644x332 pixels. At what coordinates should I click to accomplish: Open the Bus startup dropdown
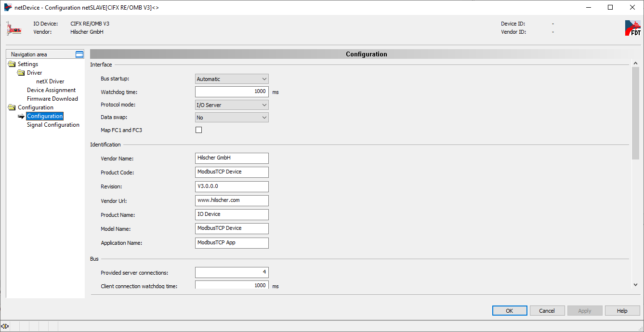click(x=232, y=79)
